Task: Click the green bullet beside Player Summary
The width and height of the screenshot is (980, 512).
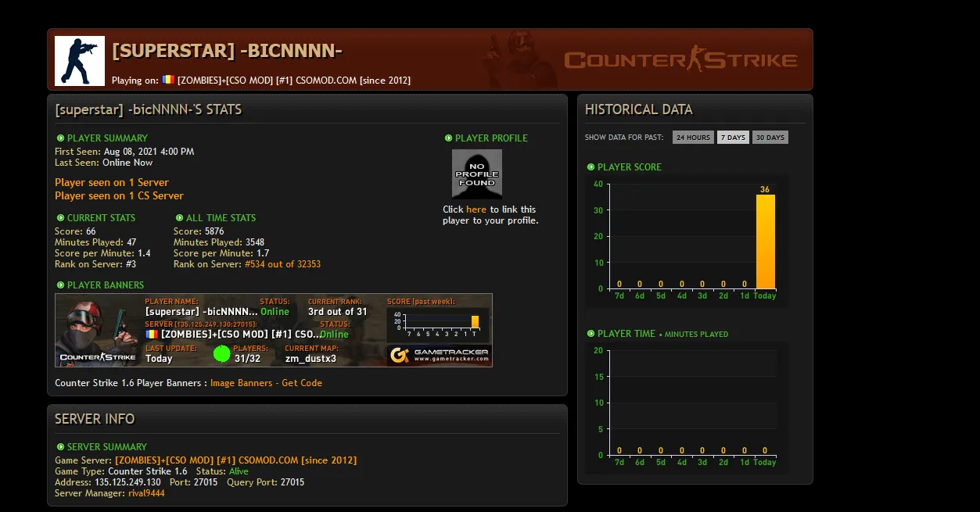Action: point(60,138)
